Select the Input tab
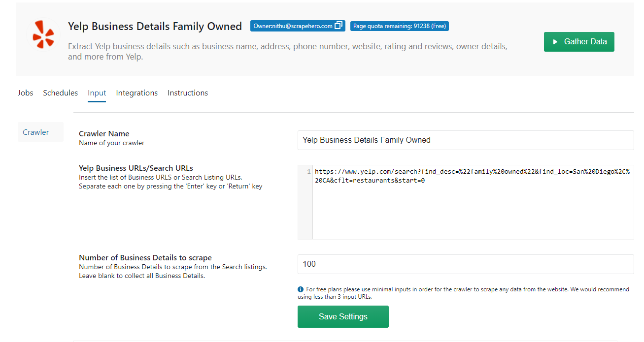The height and width of the screenshot is (342, 644). (x=97, y=93)
